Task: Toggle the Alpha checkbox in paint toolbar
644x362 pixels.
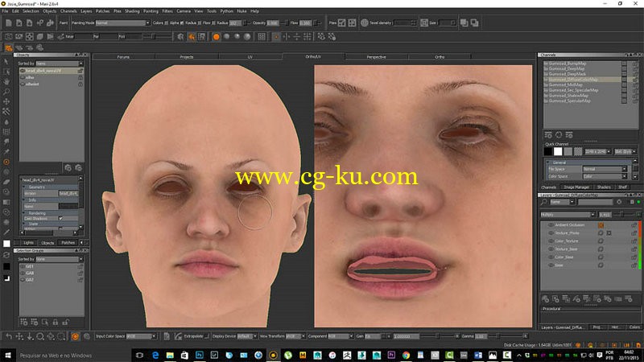Action: 182,23
